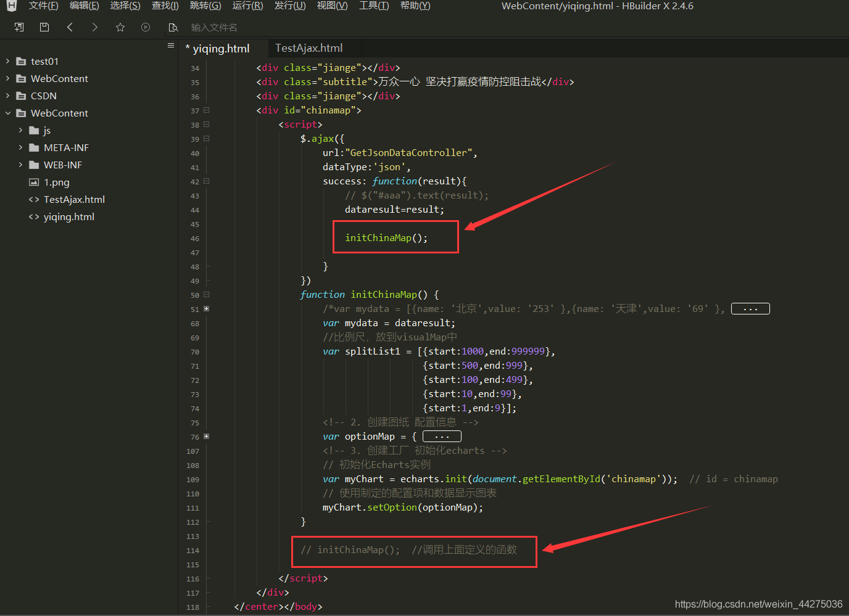
Task: Open the 文件(F) menu
Action: point(43,6)
